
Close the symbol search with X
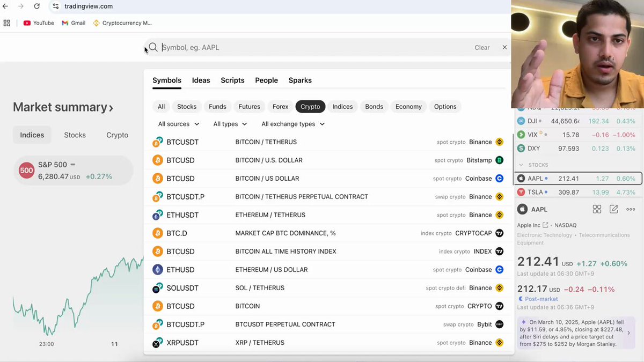pos(504,47)
